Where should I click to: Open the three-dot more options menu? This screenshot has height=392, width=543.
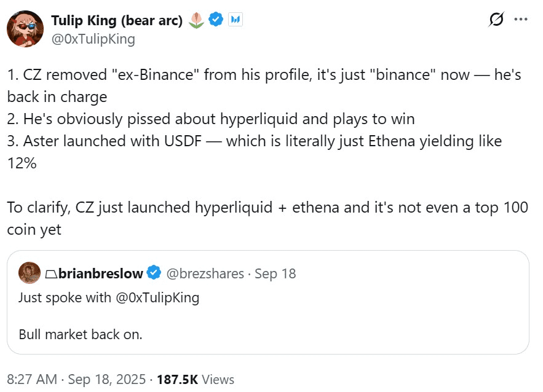tap(521, 20)
